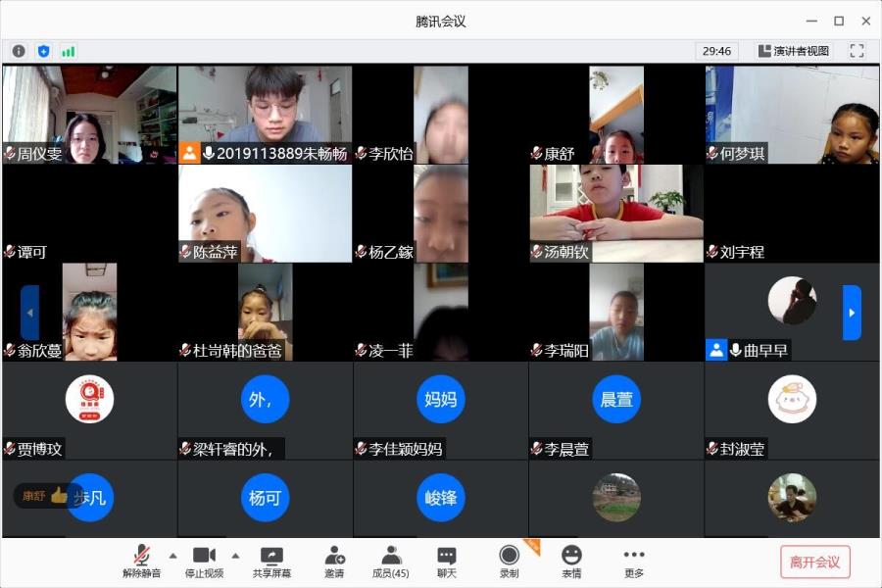Viewport: 882px width, 588px height.
Task: Turn off camera with 停止视频
Action: coord(204,562)
